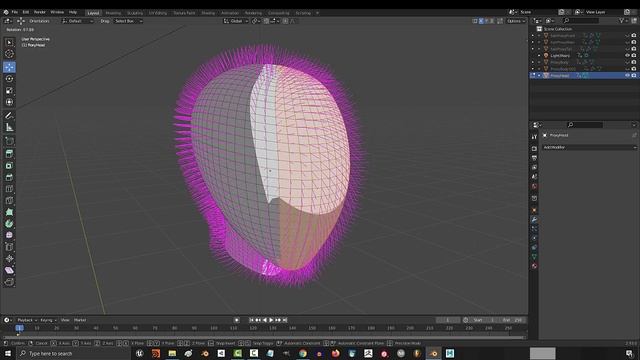Open the Modifiers properties tab
Screen dimensions: 640x360
click(x=534, y=220)
